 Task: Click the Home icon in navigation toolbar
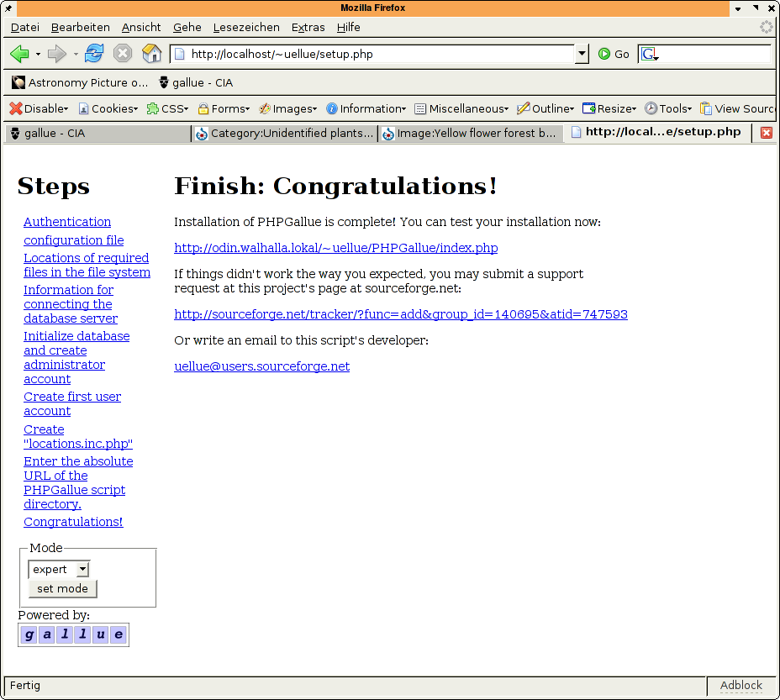[x=151, y=54]
